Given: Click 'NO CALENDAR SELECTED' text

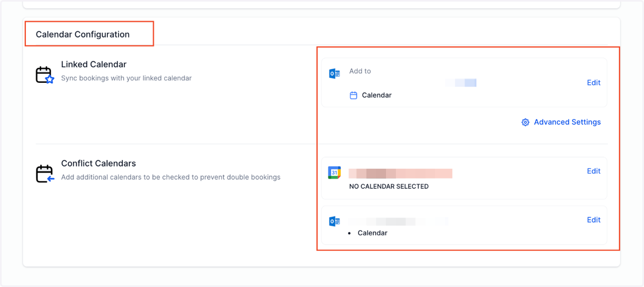Looking at the screenshot, I should pyautogui.click(x=389, y=186).
